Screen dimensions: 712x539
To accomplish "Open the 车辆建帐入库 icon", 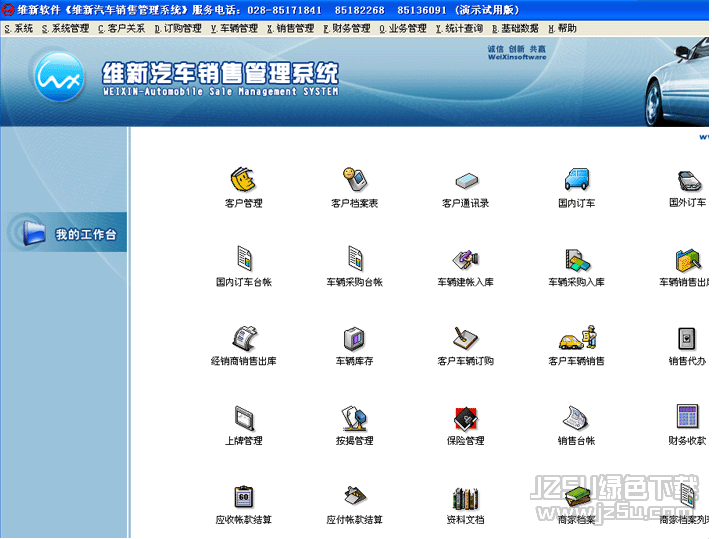I will [x=466, y=259].
